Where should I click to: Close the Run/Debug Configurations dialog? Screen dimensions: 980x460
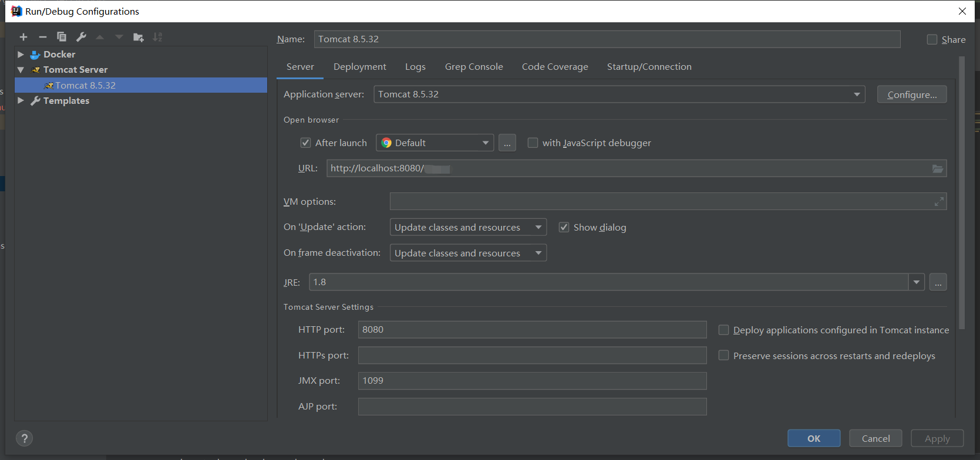[962, 11]
